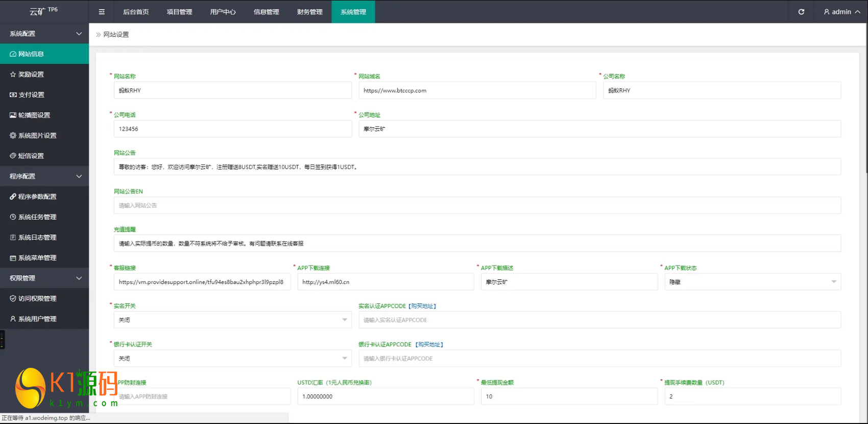This screenshot has width=868, height=424.
Task: Open the 银行卡认证开关 dropdown
Action: (x=232, y=358)
